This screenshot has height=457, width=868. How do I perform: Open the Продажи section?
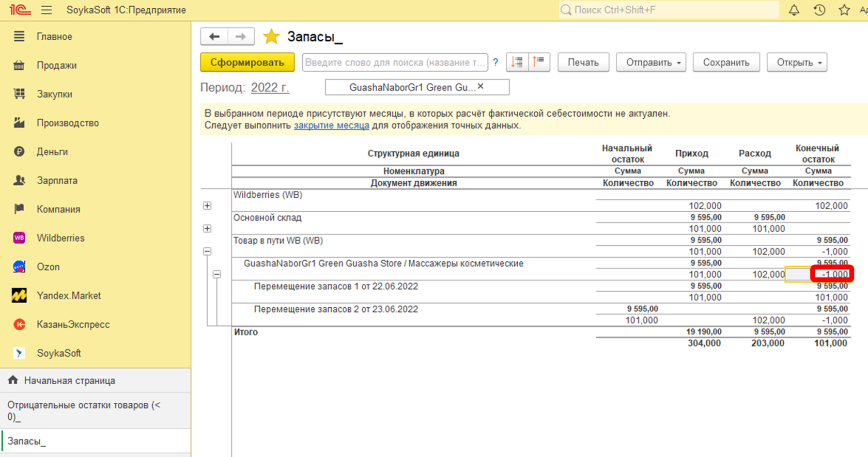tap(56, 66)
